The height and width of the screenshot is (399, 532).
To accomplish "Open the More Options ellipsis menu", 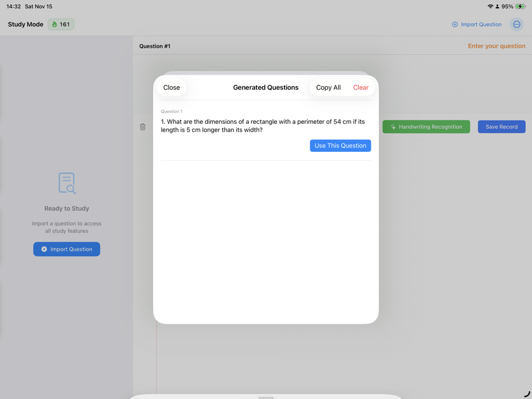I will click(516, 24).
